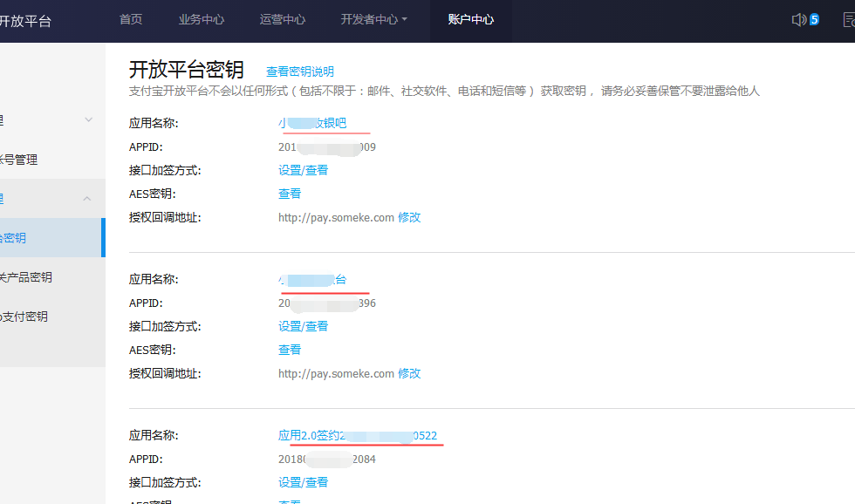The image size is (855, 504).
Task: Open 业务中心 navigation tab
Action: point(202,19)
